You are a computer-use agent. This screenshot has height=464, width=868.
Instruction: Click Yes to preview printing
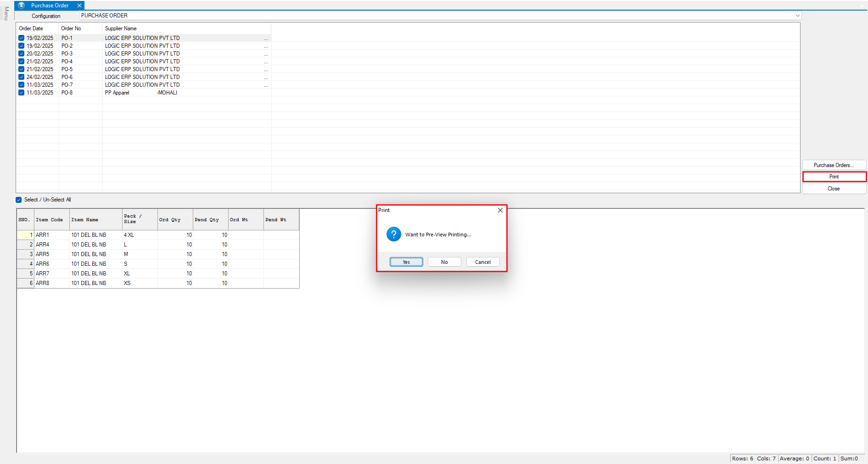pos(406,262)
